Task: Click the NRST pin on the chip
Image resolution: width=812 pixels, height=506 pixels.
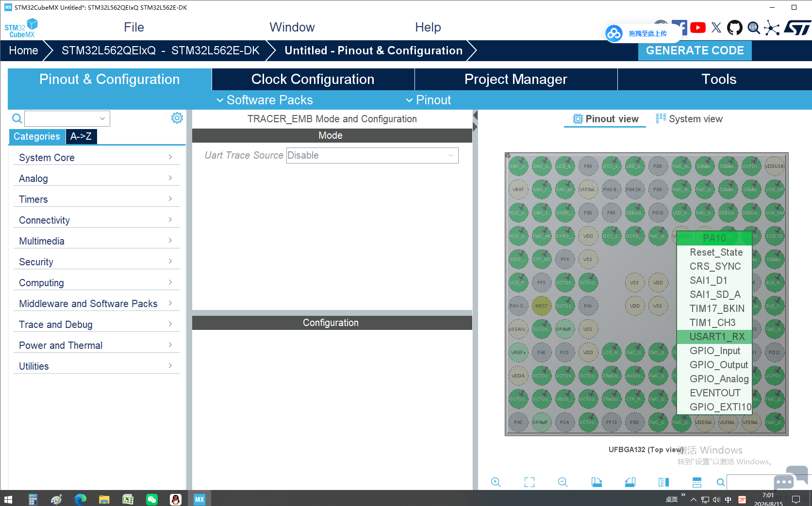Action: 541,306
